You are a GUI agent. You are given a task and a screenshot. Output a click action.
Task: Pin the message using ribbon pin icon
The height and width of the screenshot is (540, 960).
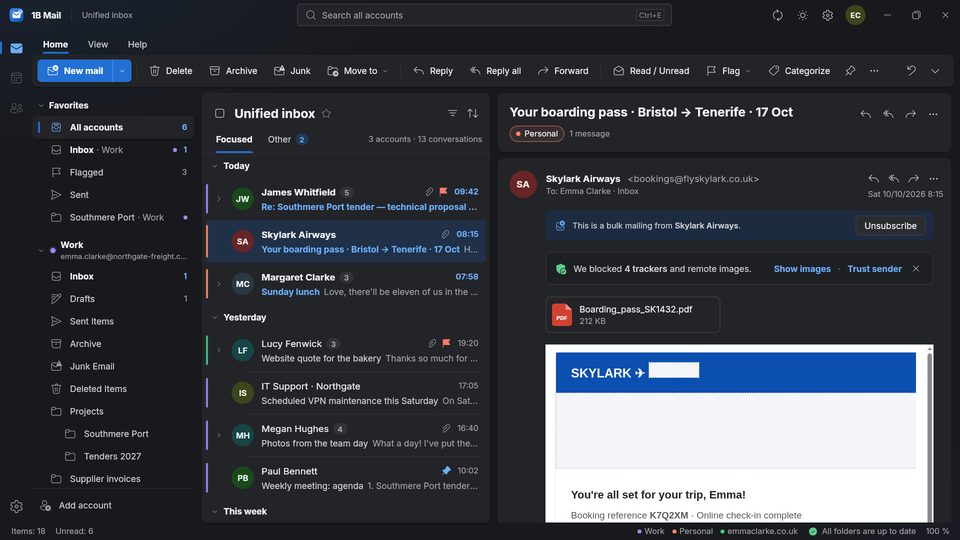tap(850, 71)
